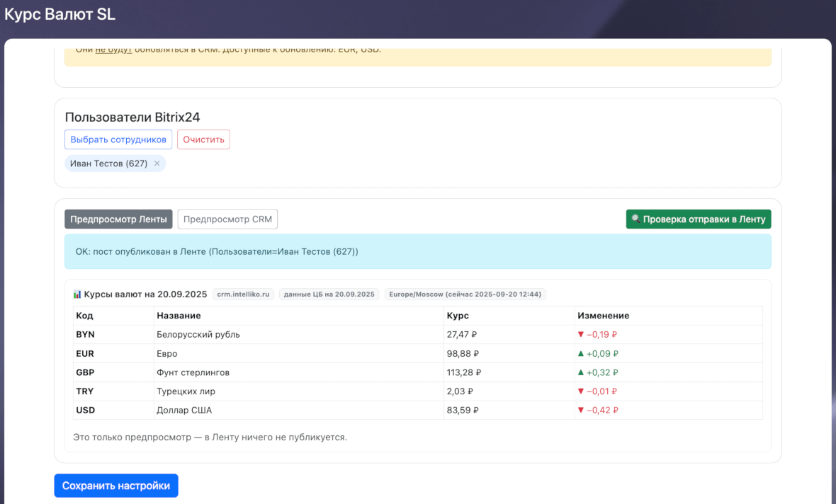836x504 pixels.
Task: Save settings with Сохранить настройки
Action: pyautogui.click(x=116, y=486)
